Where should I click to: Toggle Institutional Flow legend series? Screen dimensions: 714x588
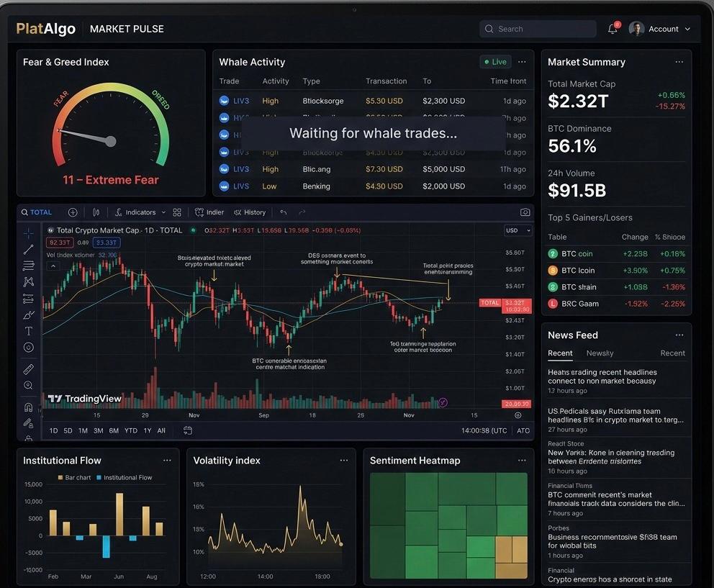[124, 477]
